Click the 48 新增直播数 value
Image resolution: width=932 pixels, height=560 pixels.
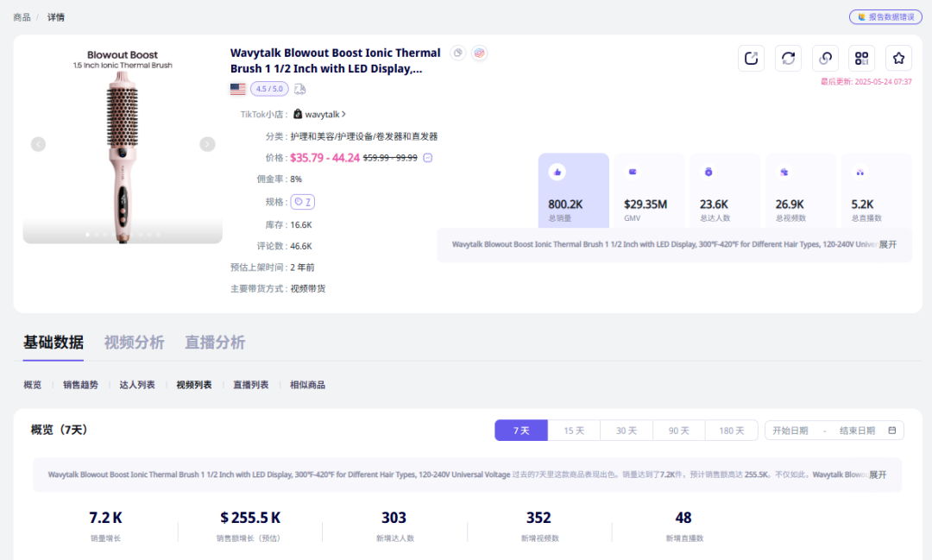tap(683, 518)
